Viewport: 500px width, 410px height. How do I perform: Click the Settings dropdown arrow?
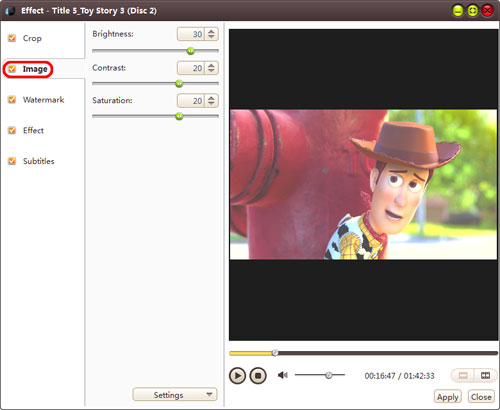click(x=209, y=395)
